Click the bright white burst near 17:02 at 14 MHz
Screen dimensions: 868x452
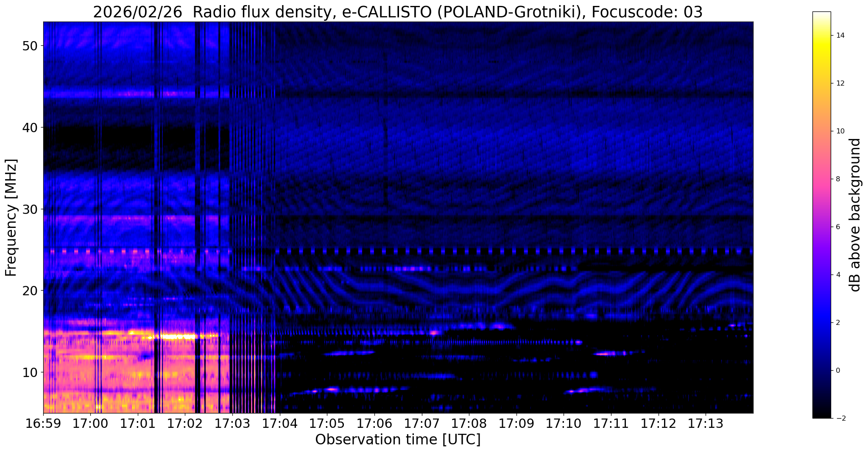(176, 337)
